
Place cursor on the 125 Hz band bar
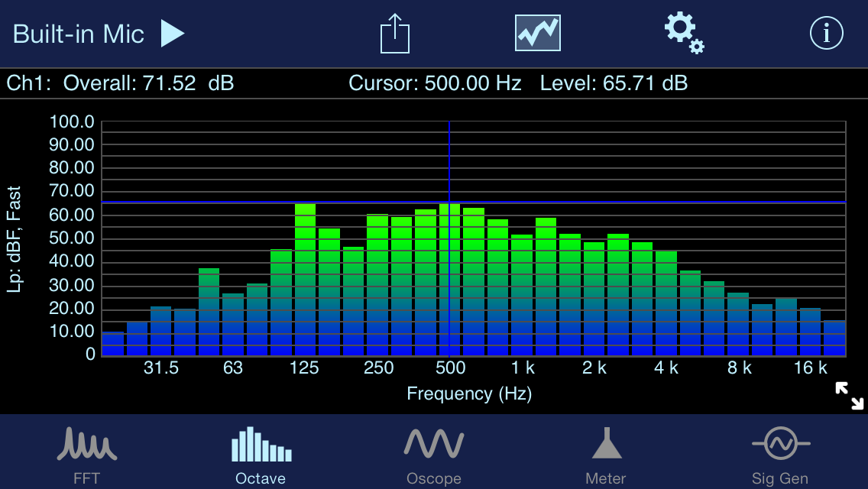(305, 280)
